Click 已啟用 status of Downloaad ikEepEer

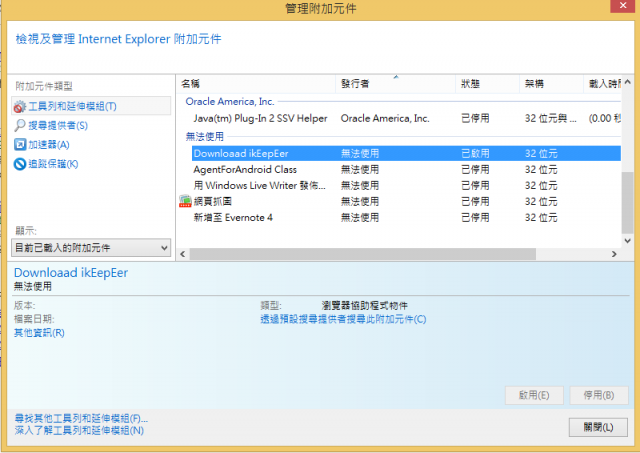point(475,153)
